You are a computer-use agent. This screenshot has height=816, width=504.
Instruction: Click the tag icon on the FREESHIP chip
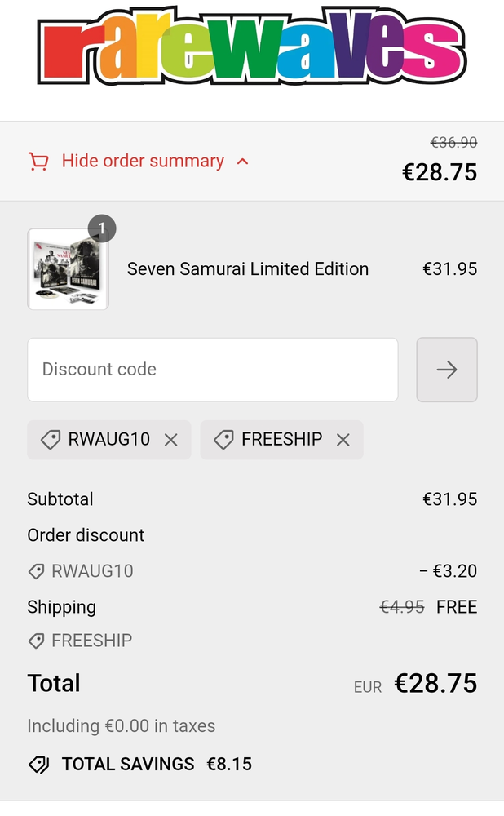pyautogui.click(x=223, y=440)
